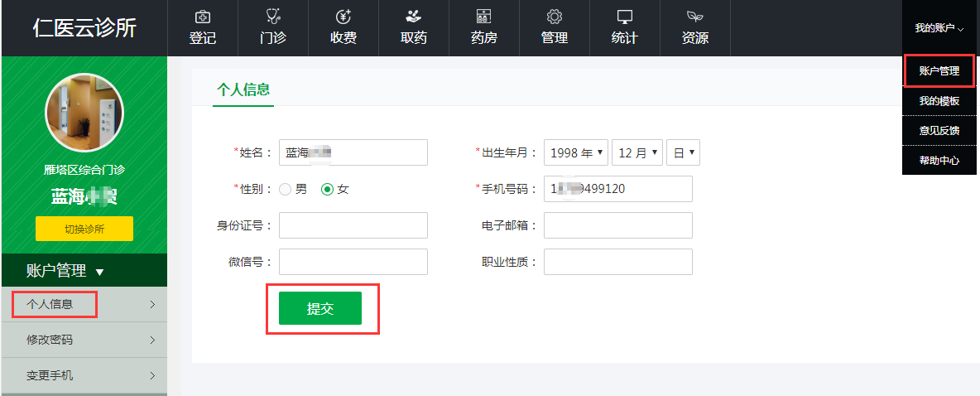Click the 身份证号 input field
Image resolution: width=980 pixels, height=396 pixels.
click(353, 225)
